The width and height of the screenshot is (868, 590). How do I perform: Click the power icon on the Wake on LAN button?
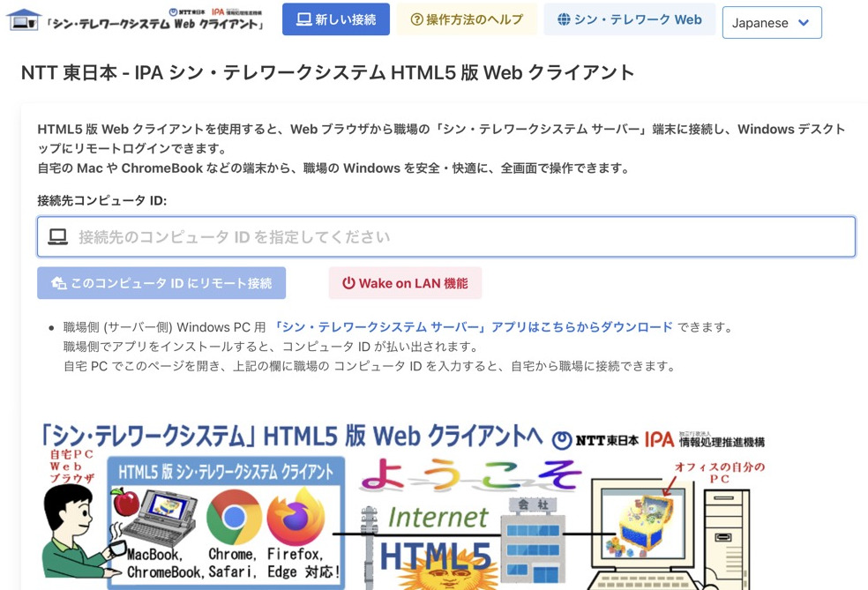[348, 283]
